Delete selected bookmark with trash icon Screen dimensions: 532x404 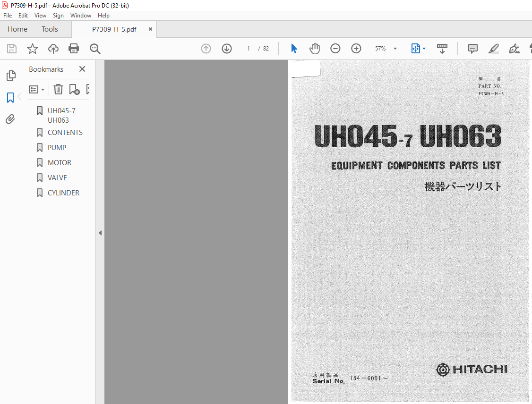pyautogui.click(x=59, y=89)
